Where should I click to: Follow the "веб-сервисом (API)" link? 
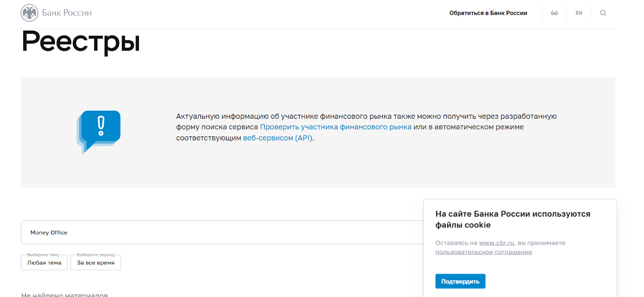(x=278, y=138)
